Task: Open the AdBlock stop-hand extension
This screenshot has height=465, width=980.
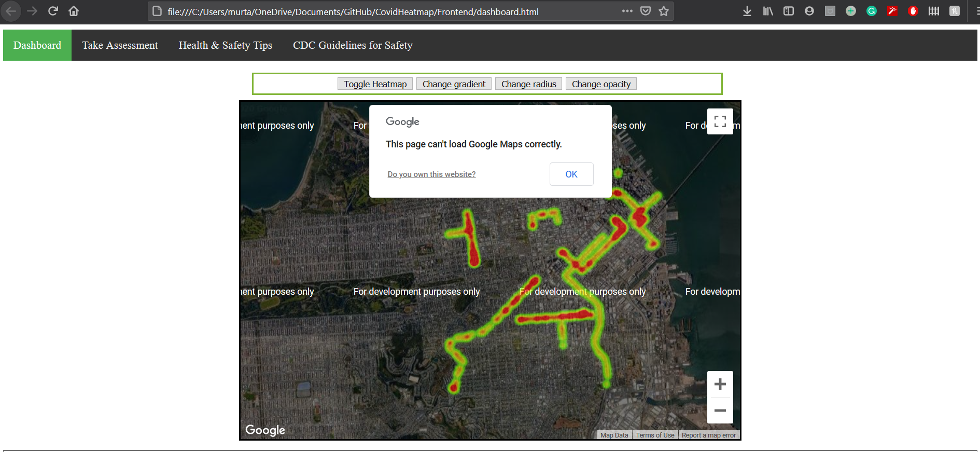Action: click(x=913, y=11)
